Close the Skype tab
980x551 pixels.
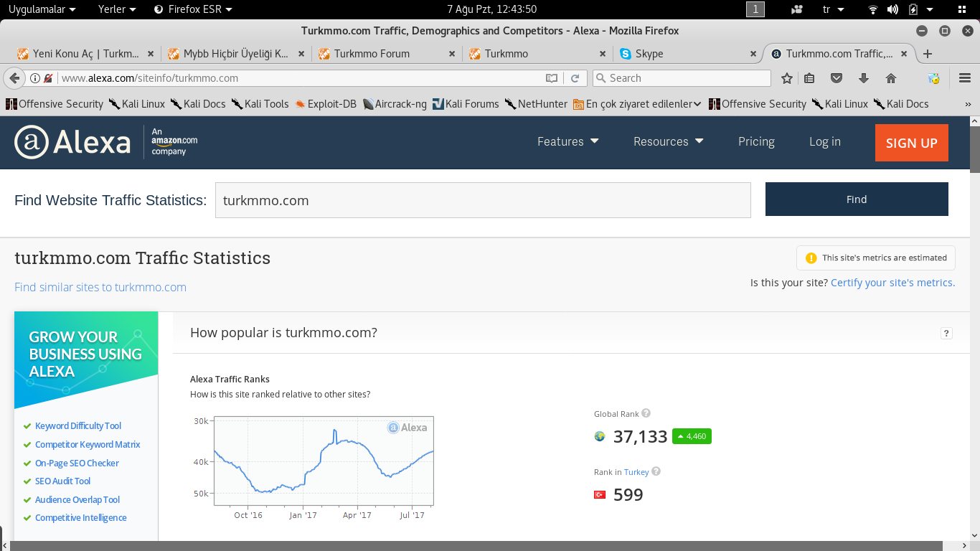(753, 54)
